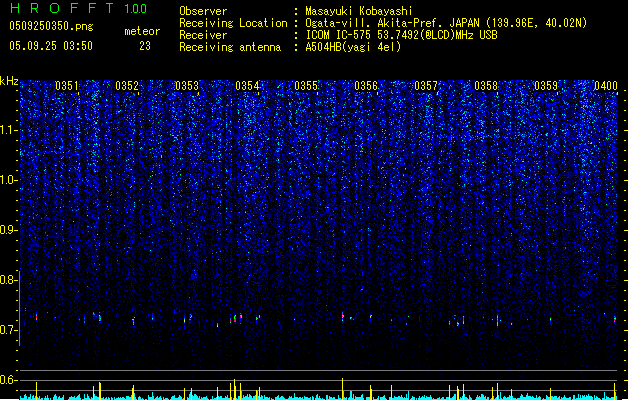The height and width of the screenshot is (400, 629).
Task: Click the 0355 time marker
Action: pyautogui.click(x=306, y=86)
